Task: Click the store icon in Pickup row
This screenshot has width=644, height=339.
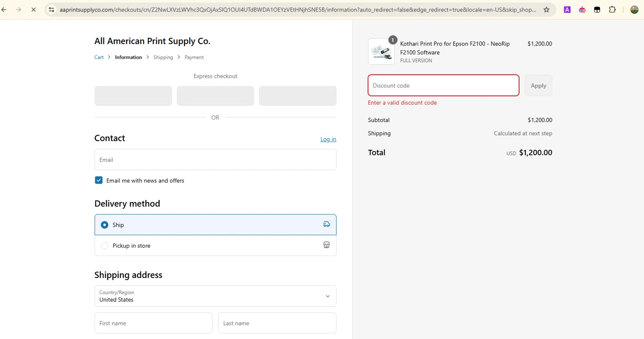Action: (x=326, y=245)
